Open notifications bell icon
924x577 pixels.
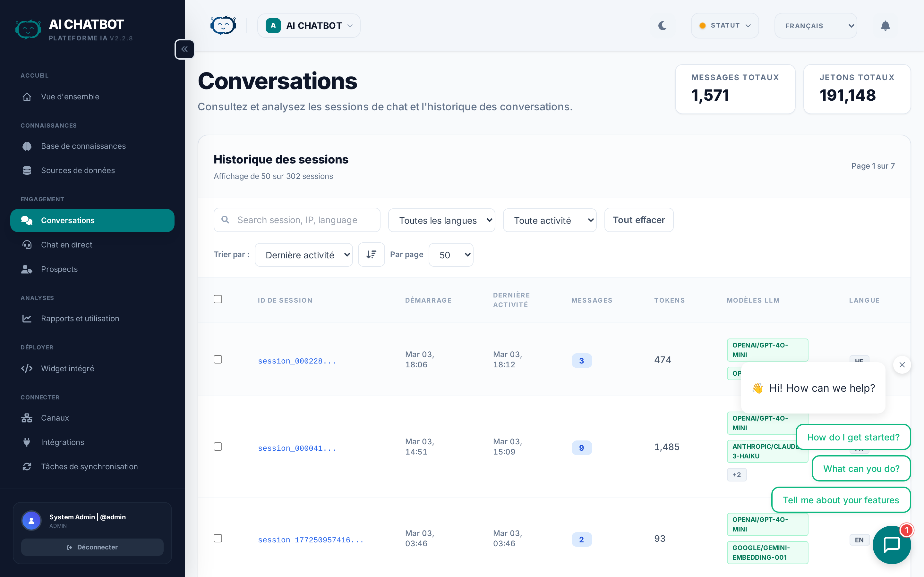(x=885, y=26)
